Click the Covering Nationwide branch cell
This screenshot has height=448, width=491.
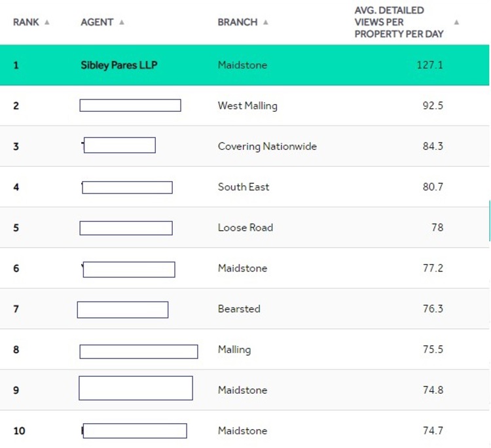click(267, 146)
